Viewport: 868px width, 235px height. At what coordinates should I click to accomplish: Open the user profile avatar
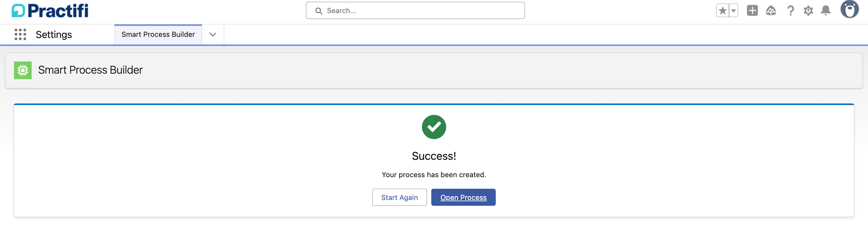pos(849,9)
